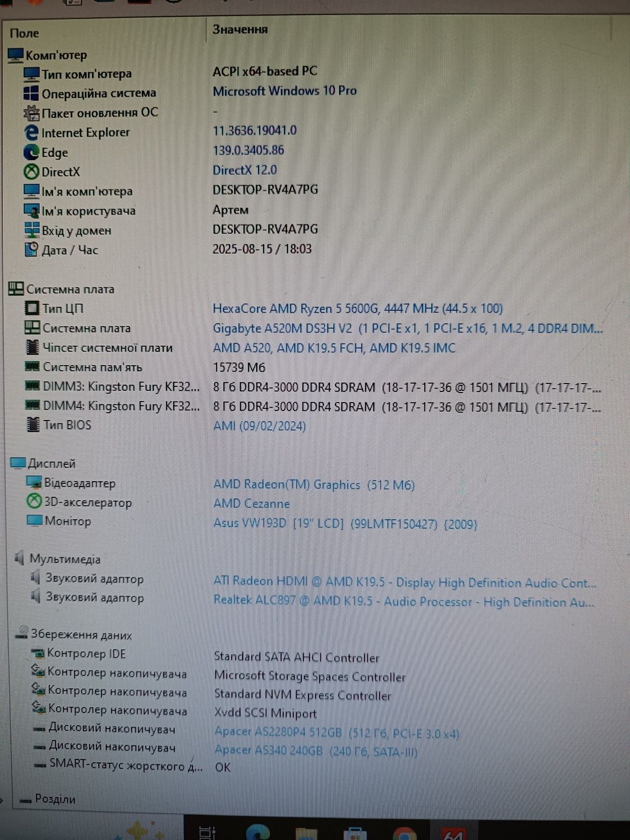630x840 pixels.
Task: Open the Apacer AS2280P4 512GB link
Action: pyautogui.click(x=337, y=732)
